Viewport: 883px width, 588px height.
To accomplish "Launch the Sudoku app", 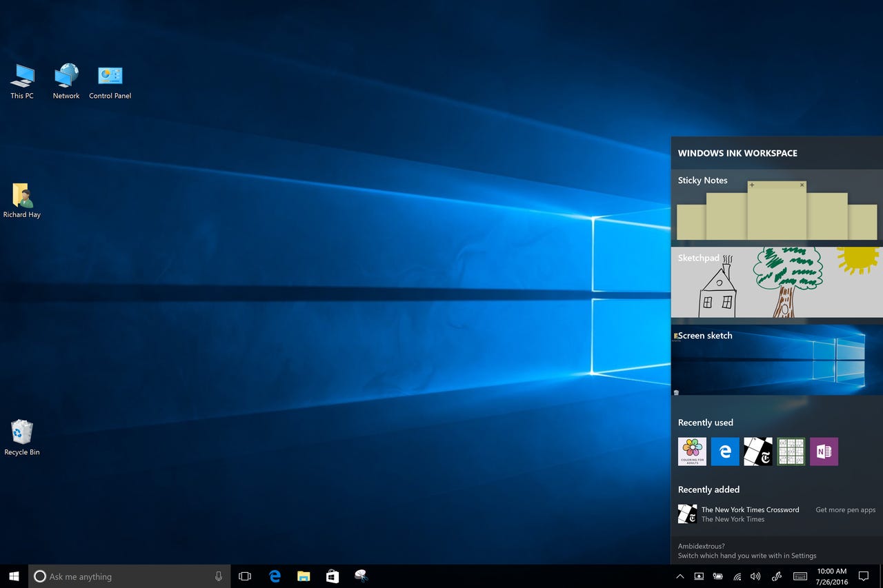I will pyautogui.click(x=791, y=452).
